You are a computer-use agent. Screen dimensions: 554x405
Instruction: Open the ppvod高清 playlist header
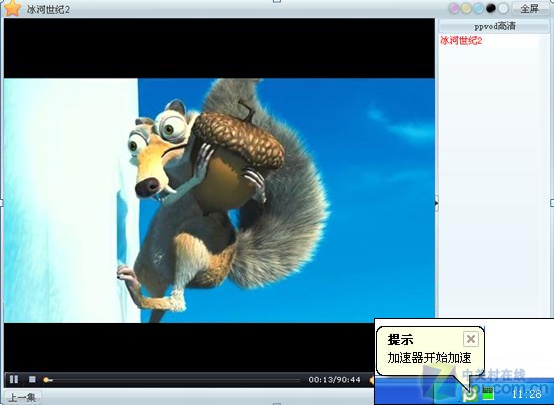494,26
